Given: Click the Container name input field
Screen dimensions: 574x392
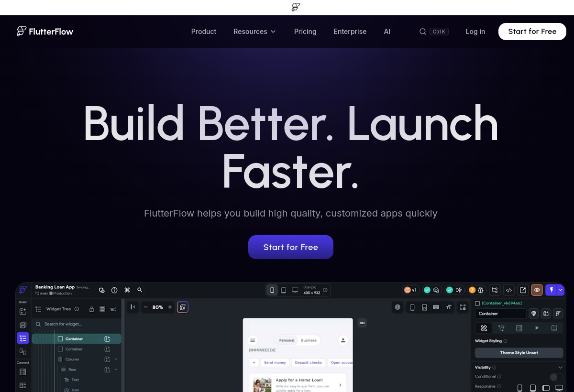Looking at the screenshot, I should [x=501, y=314].
